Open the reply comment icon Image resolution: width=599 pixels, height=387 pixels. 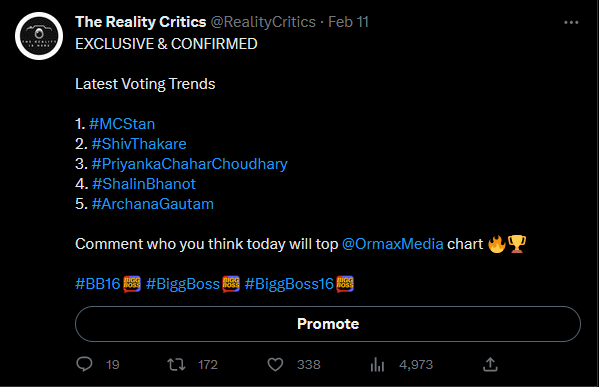pos(84,364)
